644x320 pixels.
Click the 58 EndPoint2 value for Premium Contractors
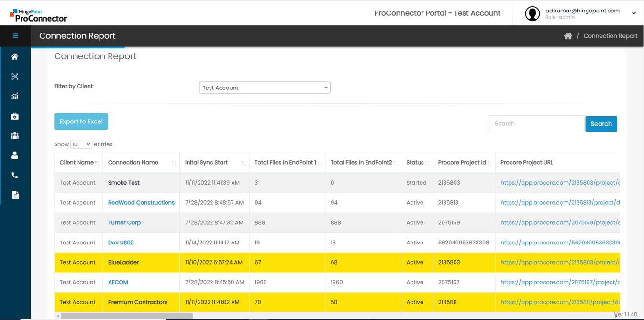(x=334, y=302)
